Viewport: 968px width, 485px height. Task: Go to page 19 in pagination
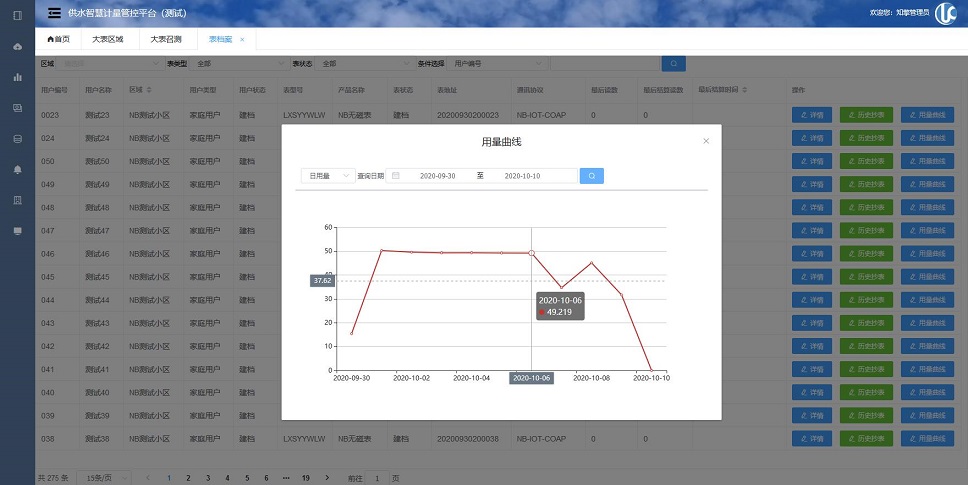click(x=306, y=478)
